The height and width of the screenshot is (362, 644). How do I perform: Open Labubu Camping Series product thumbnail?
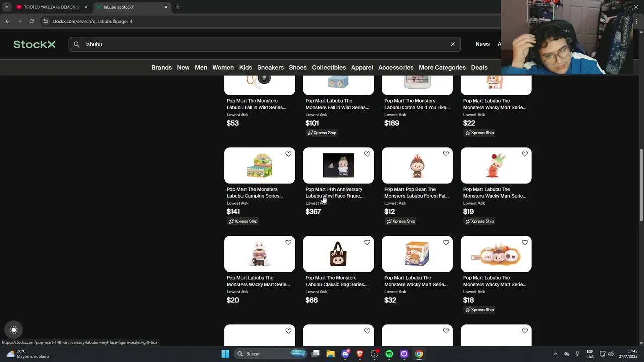click(260, 165)
